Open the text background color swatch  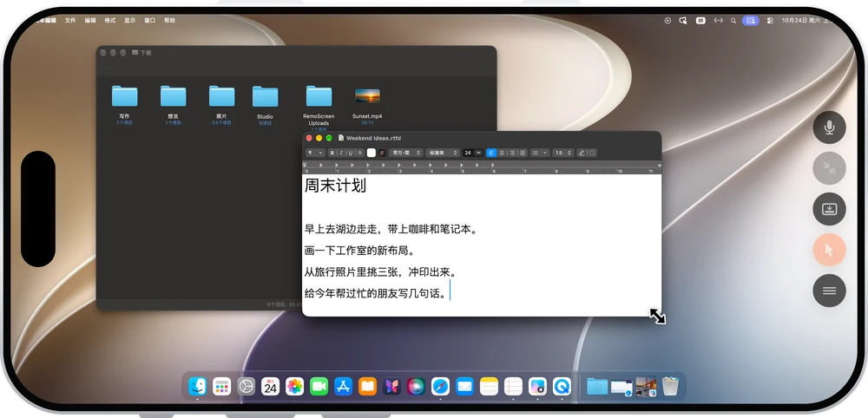[382, 153]
